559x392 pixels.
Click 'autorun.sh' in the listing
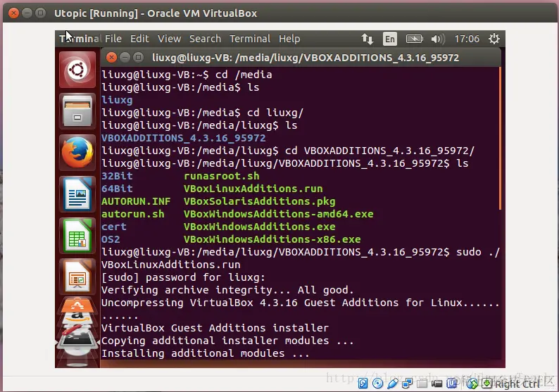tap(133, 214)
